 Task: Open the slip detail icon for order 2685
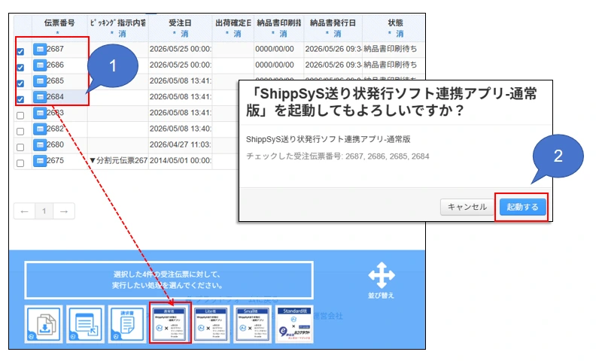coord(40,81)
